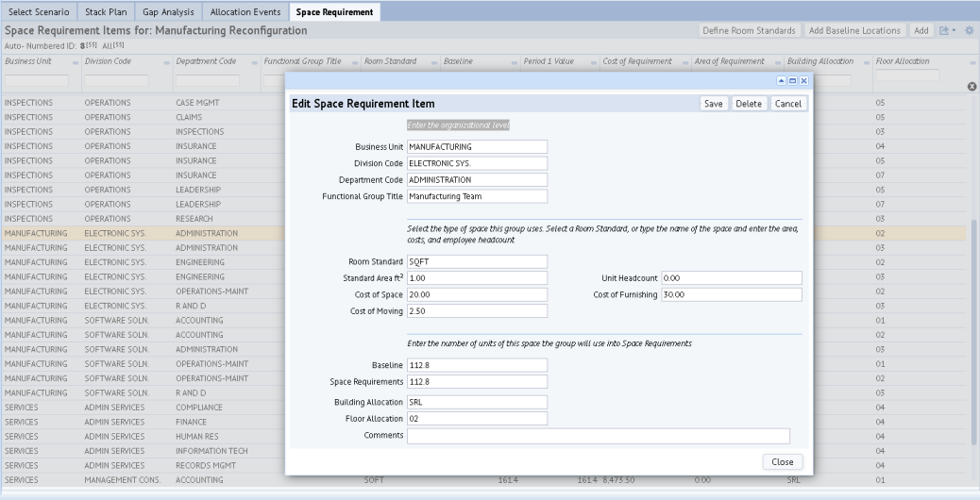
Task: Filter grid by Floor Allocation input
Action: point(907,75)
